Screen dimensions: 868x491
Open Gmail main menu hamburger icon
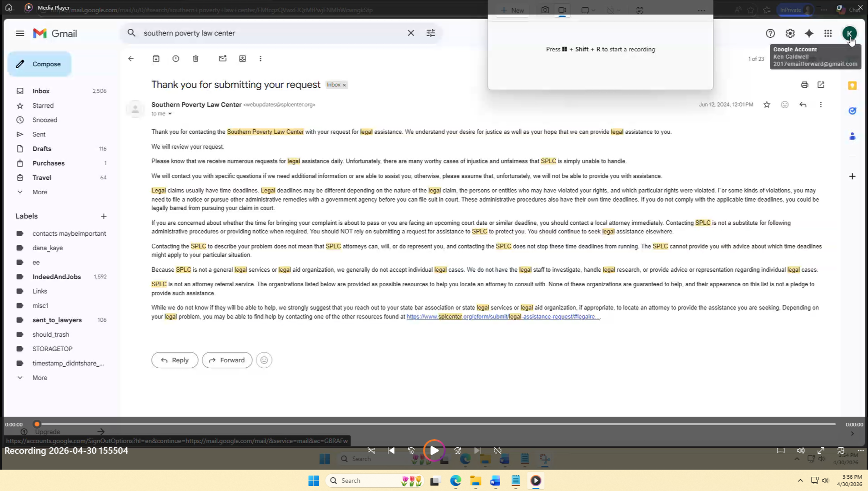(x=20, y=33)
